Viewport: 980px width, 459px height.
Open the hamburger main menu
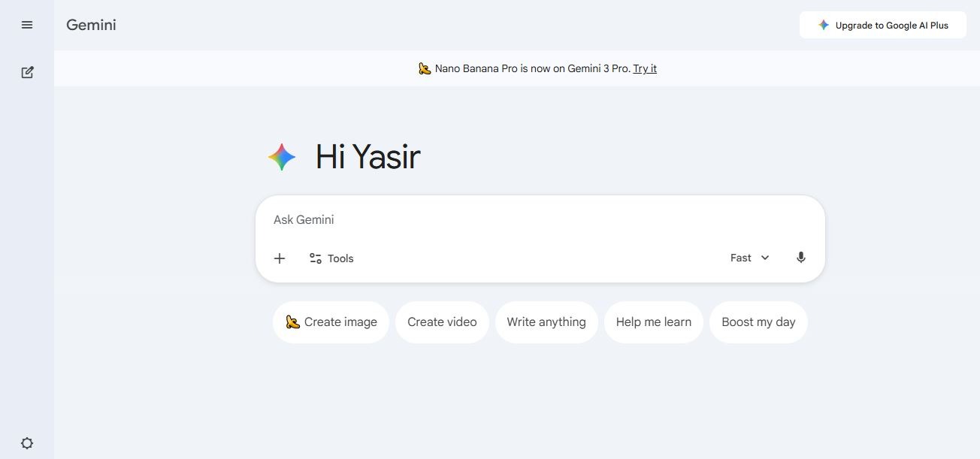[x=27, y=25]
